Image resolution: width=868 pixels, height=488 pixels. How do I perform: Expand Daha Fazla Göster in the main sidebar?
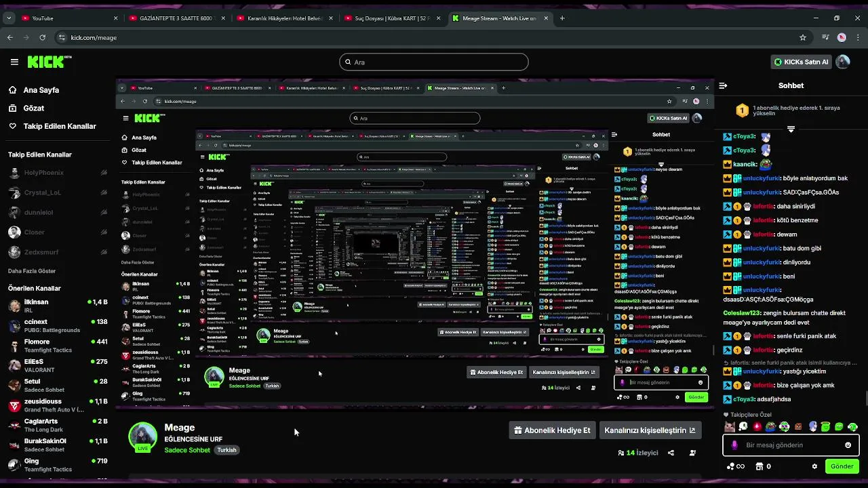[32, 270]
